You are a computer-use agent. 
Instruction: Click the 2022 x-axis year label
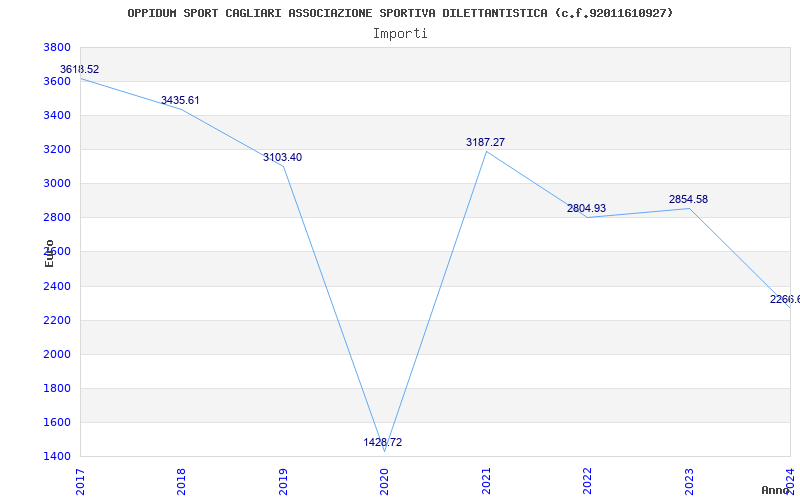pos(587,482)
